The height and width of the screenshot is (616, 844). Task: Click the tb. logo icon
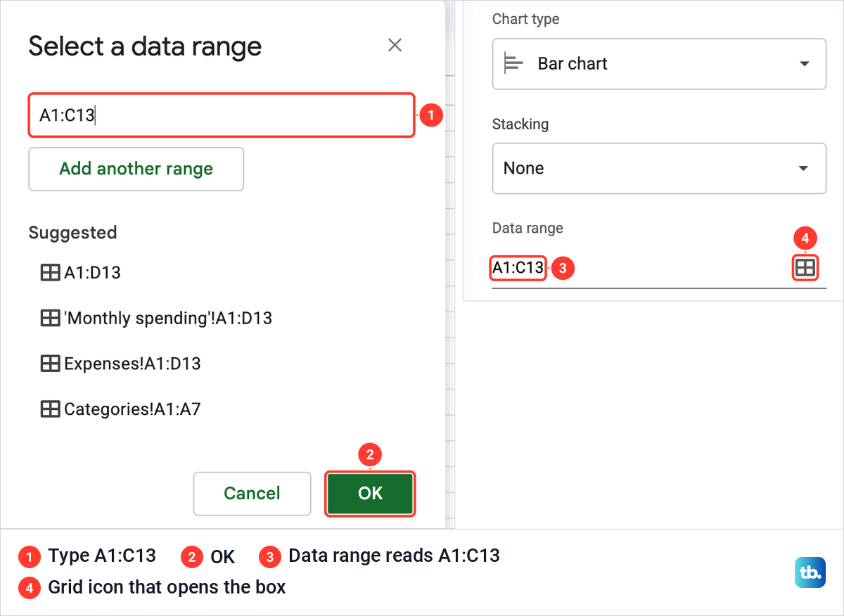[x=810, y=572]
